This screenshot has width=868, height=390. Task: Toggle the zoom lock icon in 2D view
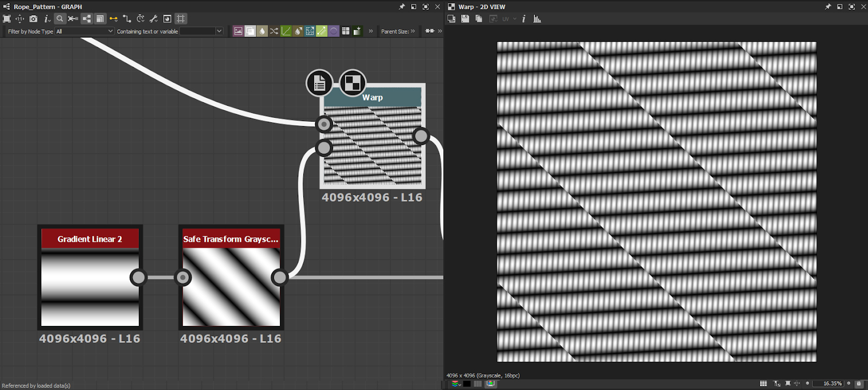(x=858, y=383)
